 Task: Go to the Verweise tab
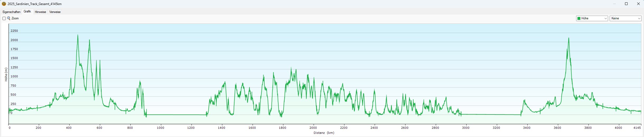pos(55,12)
